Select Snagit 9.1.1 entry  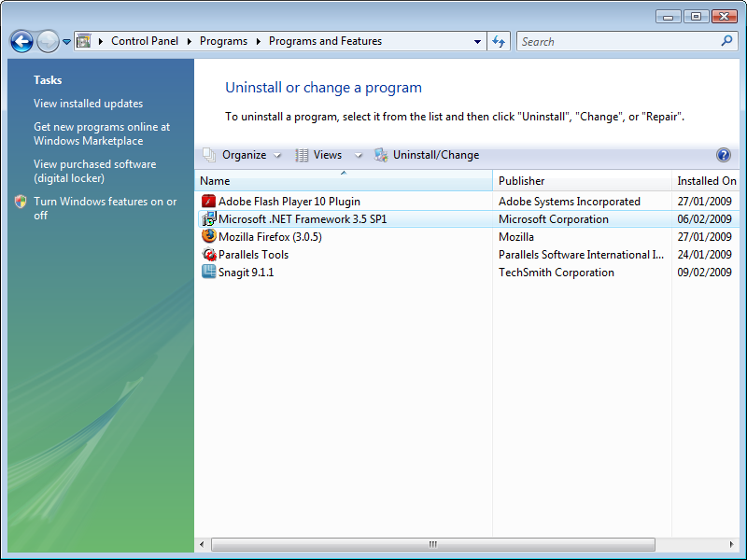click(246, 273)
